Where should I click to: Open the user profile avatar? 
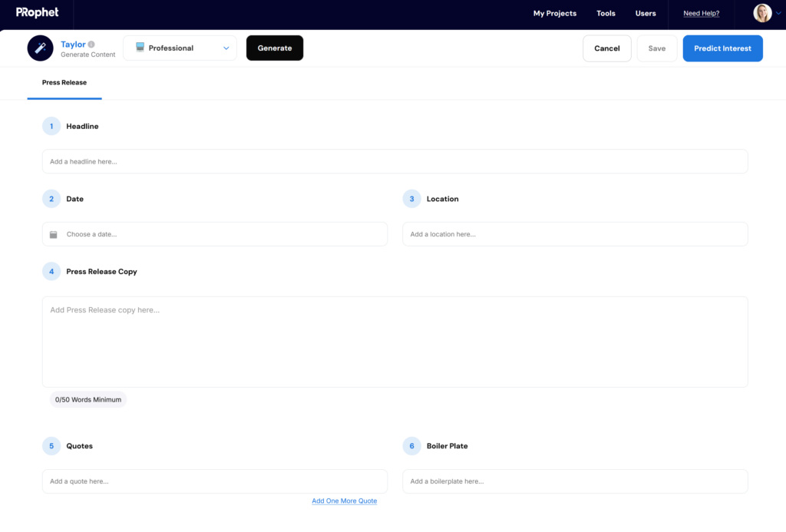[762, 13]
